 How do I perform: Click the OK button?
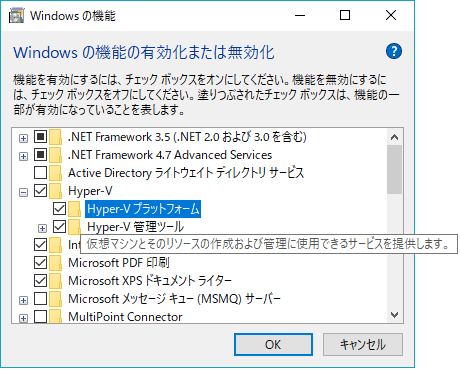(273, 345)
